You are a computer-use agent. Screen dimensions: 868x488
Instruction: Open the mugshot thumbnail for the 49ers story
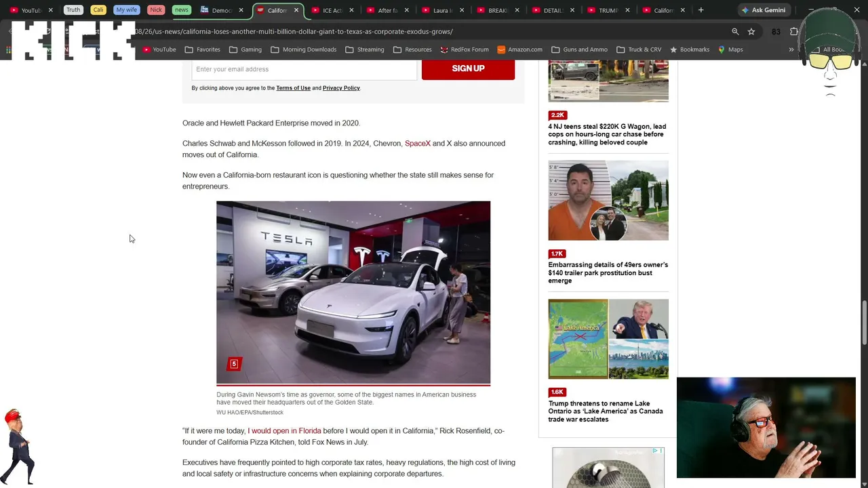point(608,200)
